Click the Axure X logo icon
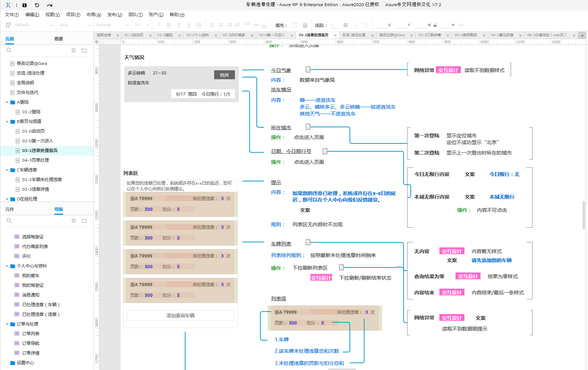Screen dimensions: 588x370 [x=8, y=5]
